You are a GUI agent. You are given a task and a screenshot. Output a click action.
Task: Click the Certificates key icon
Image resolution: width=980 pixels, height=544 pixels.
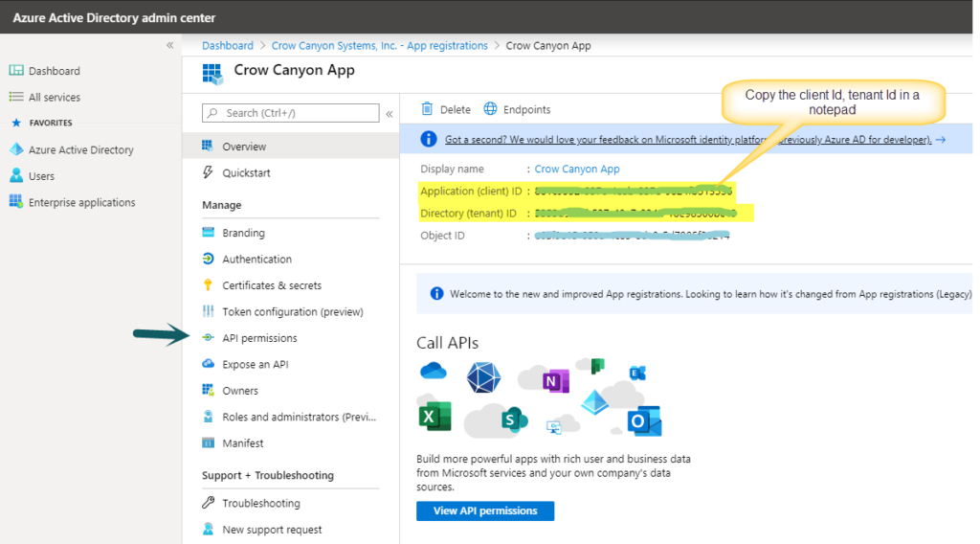click(208, 285)
